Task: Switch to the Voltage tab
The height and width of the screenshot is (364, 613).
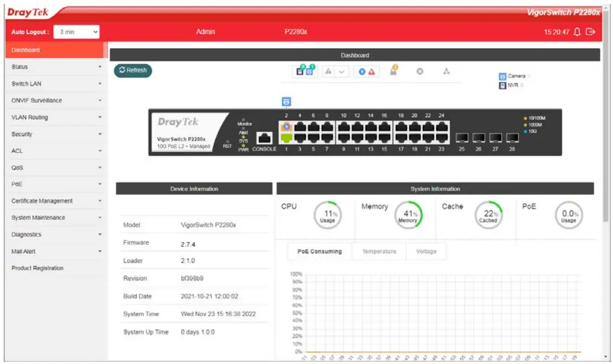Action: [x=426, y=251]
